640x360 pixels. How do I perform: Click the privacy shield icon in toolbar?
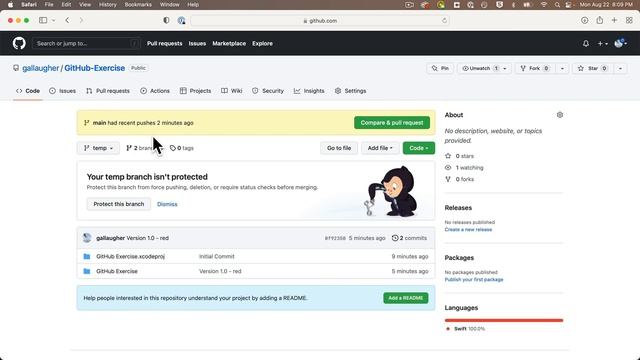166,20
